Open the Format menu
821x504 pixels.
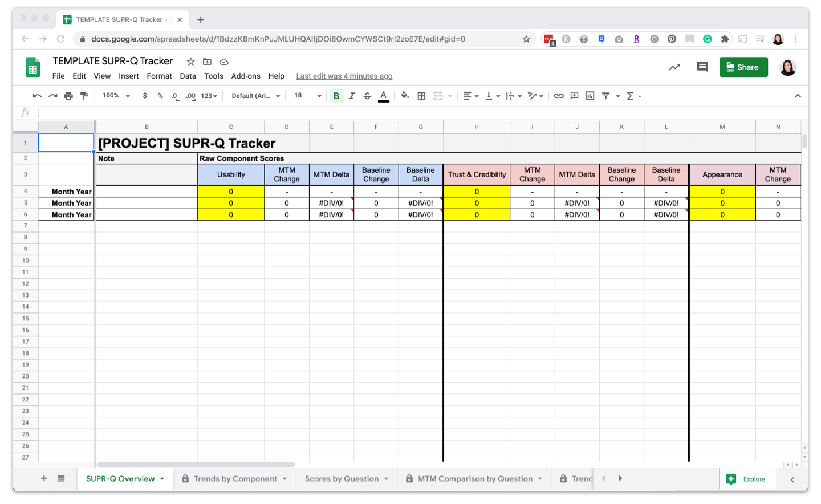click(x=159, y=76)
